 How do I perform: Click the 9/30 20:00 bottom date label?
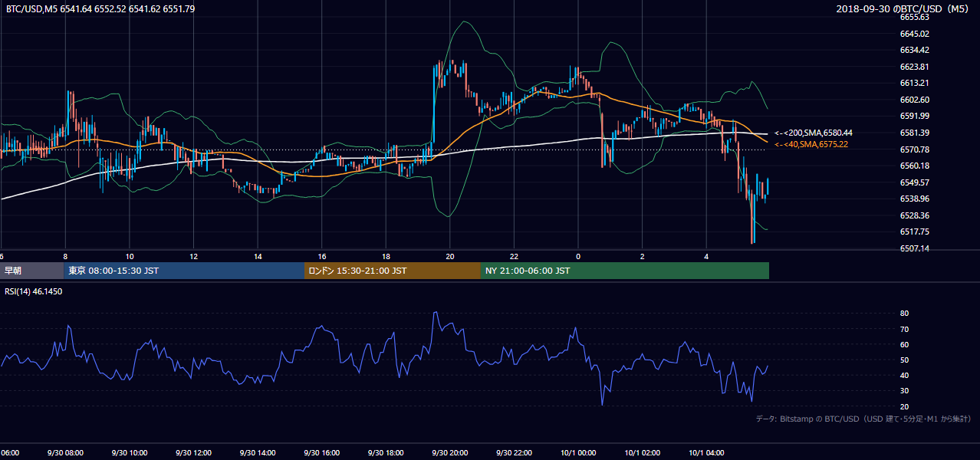tap(449, 453)
